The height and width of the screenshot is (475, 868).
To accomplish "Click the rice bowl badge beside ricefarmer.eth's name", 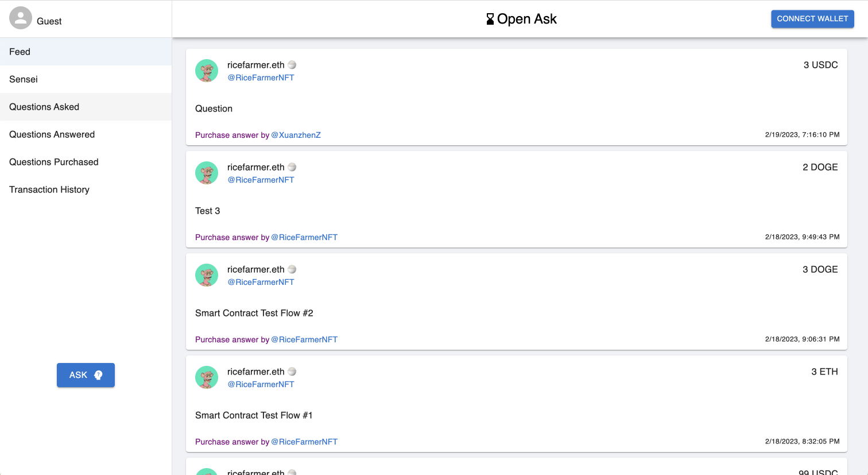I will coord(292,65).
